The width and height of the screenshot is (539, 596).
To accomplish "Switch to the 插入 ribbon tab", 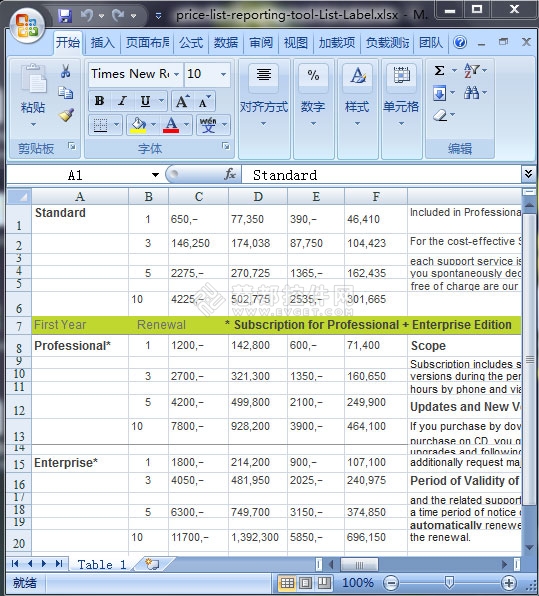I will 103,43.
